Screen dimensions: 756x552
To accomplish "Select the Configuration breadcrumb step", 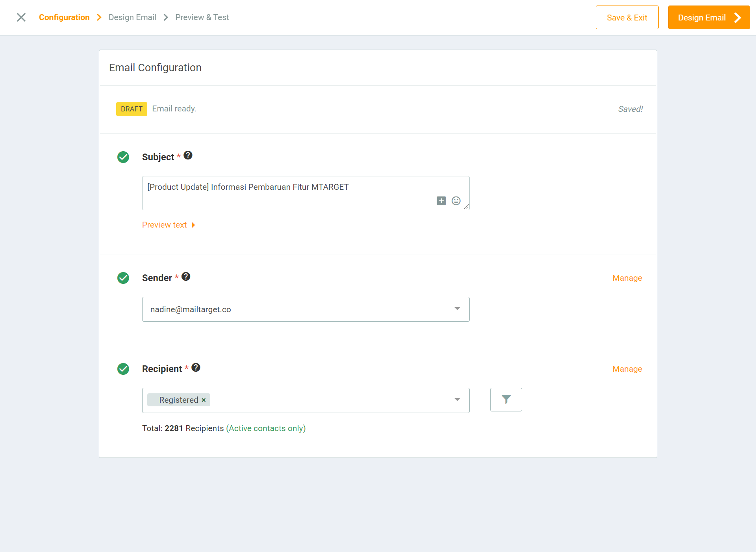I will click(x=64, y=17).
